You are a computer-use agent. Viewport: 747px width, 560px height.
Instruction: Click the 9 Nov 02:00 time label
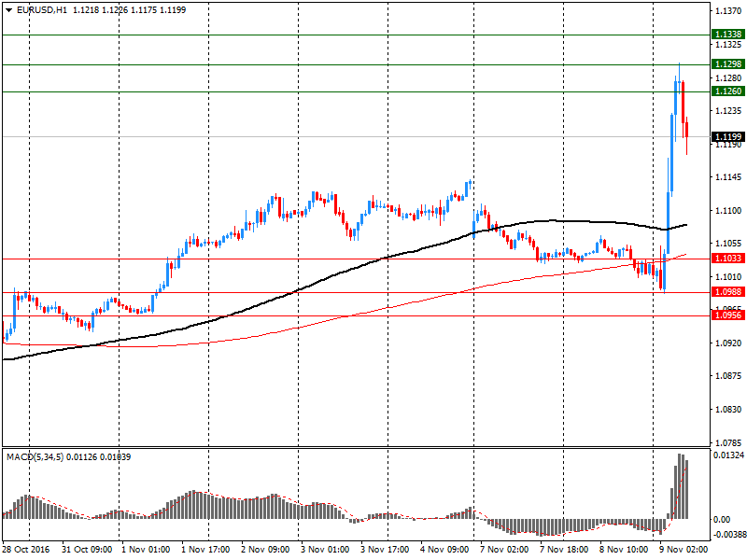click(x=684, y=550)
